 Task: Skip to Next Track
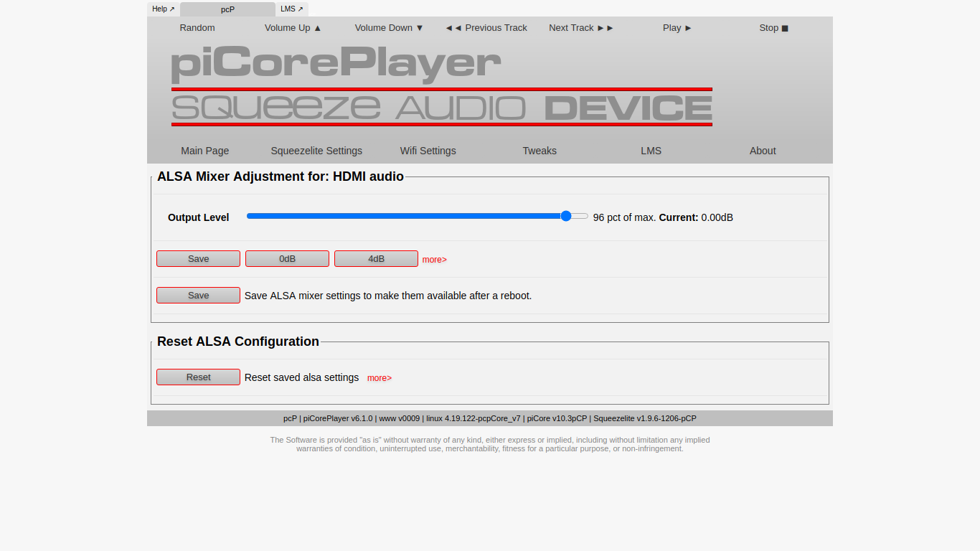(582, 28)
